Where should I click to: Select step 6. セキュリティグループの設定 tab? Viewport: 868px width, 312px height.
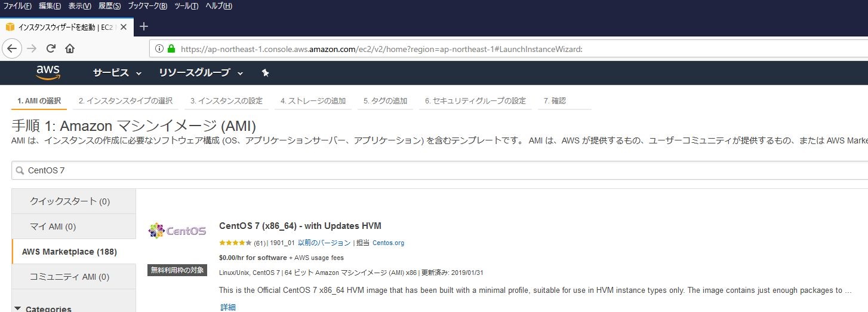(475, 101)
